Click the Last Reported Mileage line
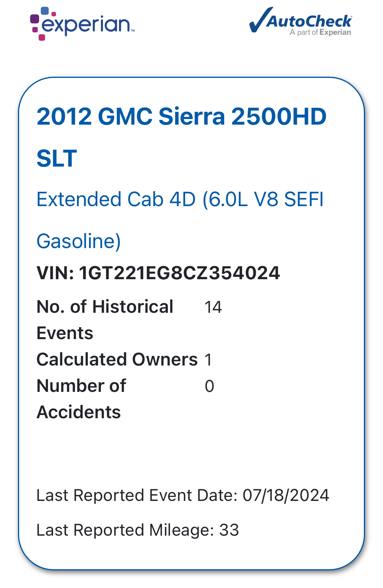This screenshot has height=588, width=383. 138,530
